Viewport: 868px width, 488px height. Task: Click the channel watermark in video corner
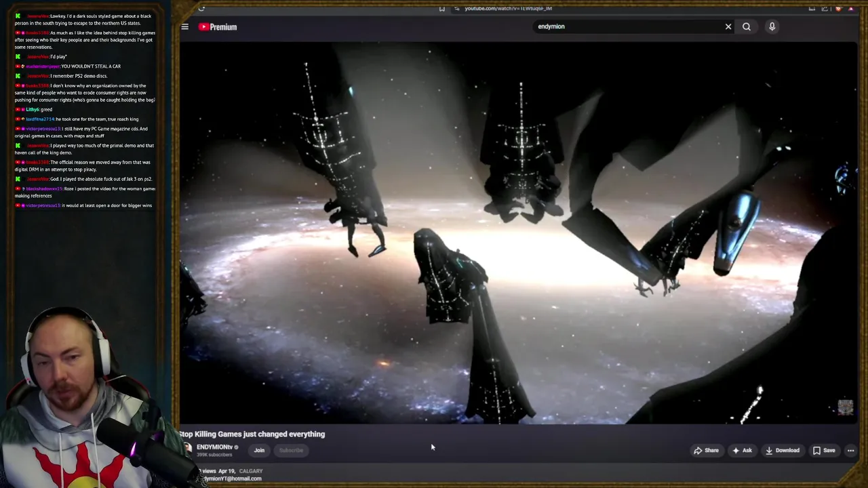[845, 407]
